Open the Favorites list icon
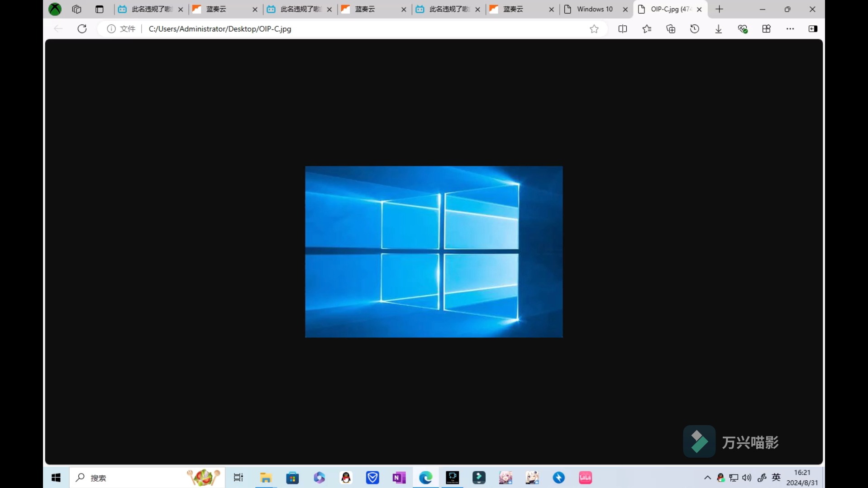 pyautogui.click(x=647, y=29)
